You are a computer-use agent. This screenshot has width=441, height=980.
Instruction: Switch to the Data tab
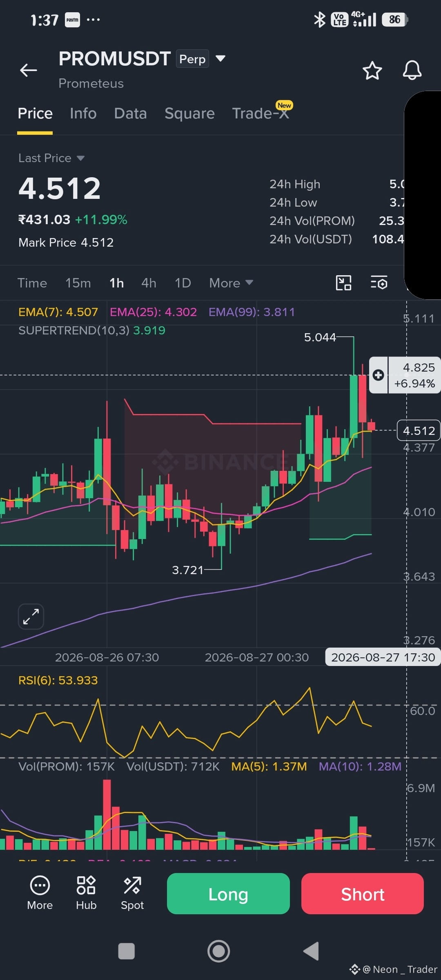pos(131,114)
